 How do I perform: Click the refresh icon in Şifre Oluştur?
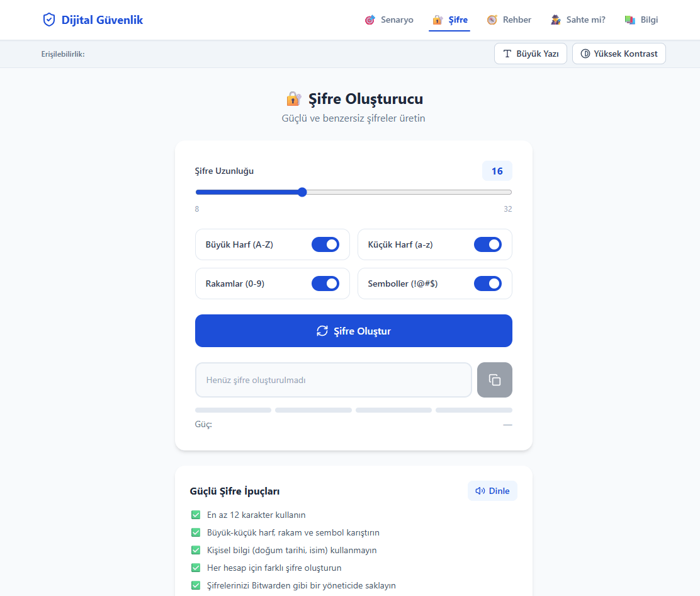pos(322,331)
